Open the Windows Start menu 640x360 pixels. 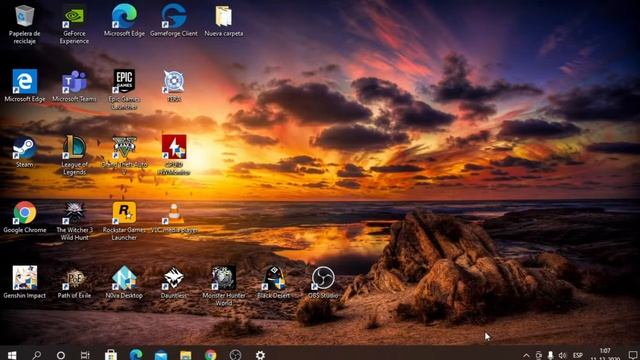click(12, 355)
